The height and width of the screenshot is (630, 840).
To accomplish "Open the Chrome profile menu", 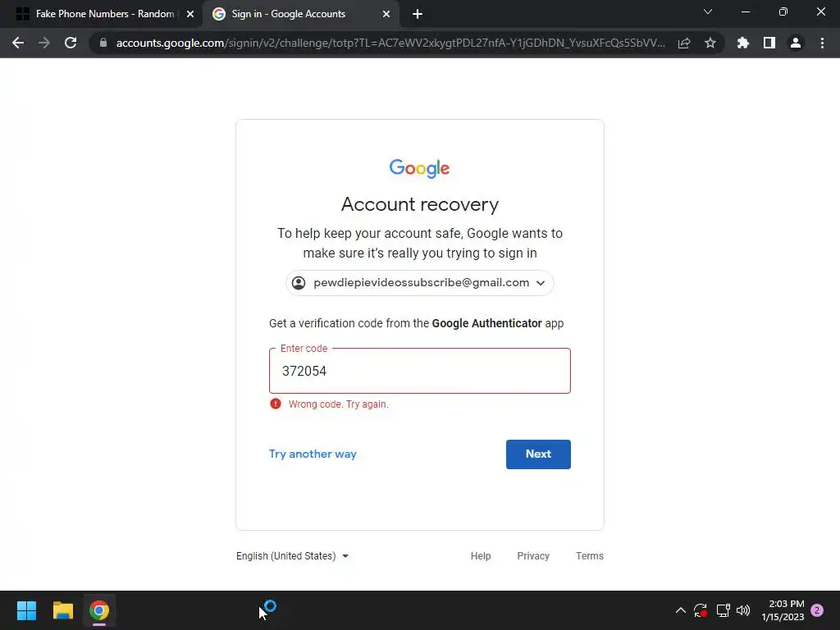I will pos(796,43).
